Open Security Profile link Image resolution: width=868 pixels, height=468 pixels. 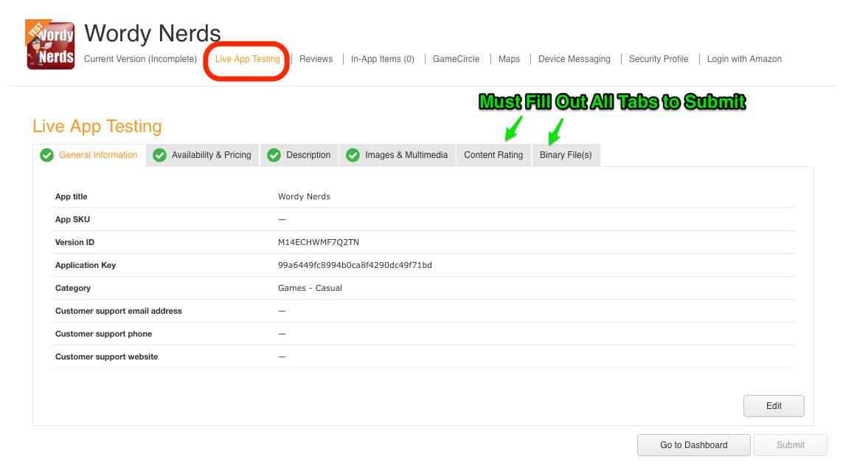click(659, 59)
